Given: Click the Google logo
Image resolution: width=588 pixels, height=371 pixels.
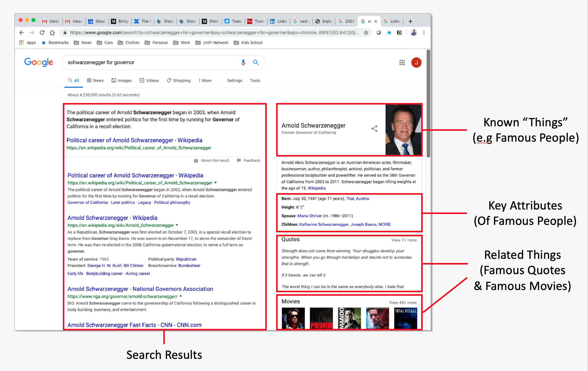Looking at the screenshot, I should coord(39,62).
